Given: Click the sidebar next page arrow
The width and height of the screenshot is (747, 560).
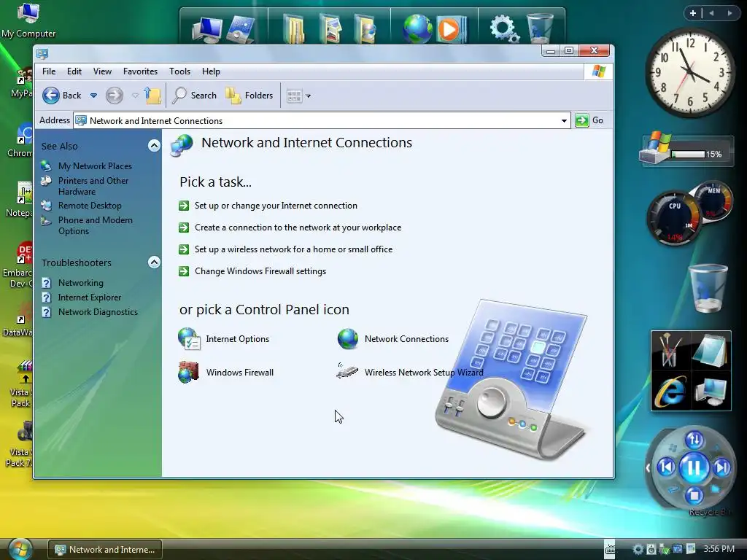Looking at the screenshot, I should click(x=729, y=13).
